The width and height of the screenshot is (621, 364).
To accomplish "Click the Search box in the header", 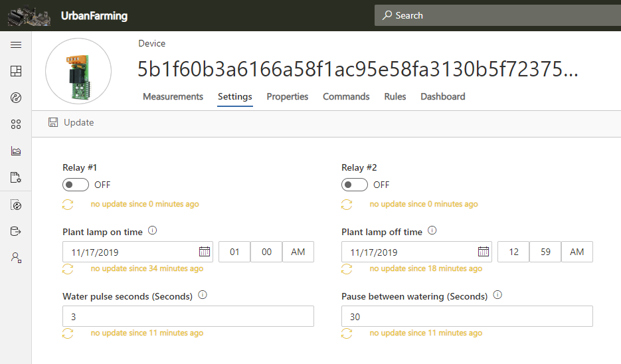I will 497,15.
